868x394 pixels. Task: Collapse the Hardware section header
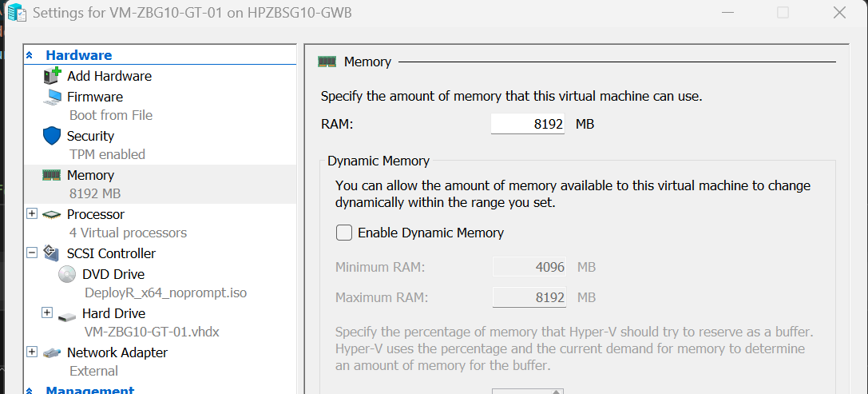click(30, 55)
